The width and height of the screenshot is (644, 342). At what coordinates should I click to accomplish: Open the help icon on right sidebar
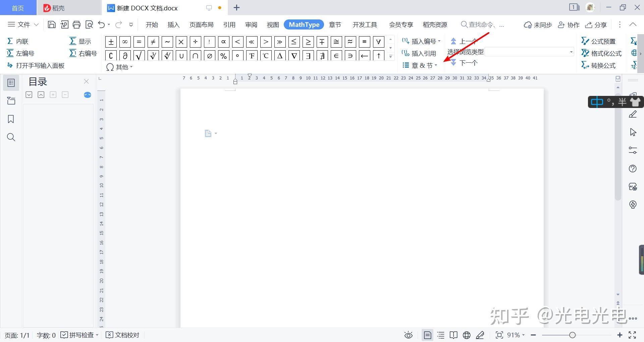tap(633, 169)
